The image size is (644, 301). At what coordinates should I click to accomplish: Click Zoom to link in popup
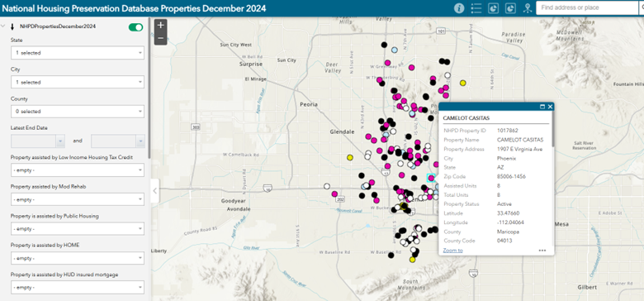(x=452, y=251)
